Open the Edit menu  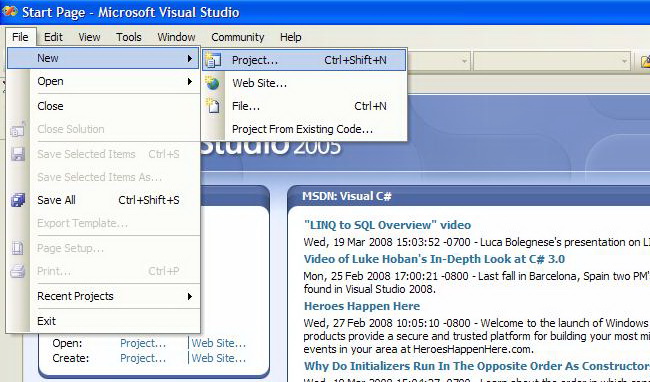[53, 37]
